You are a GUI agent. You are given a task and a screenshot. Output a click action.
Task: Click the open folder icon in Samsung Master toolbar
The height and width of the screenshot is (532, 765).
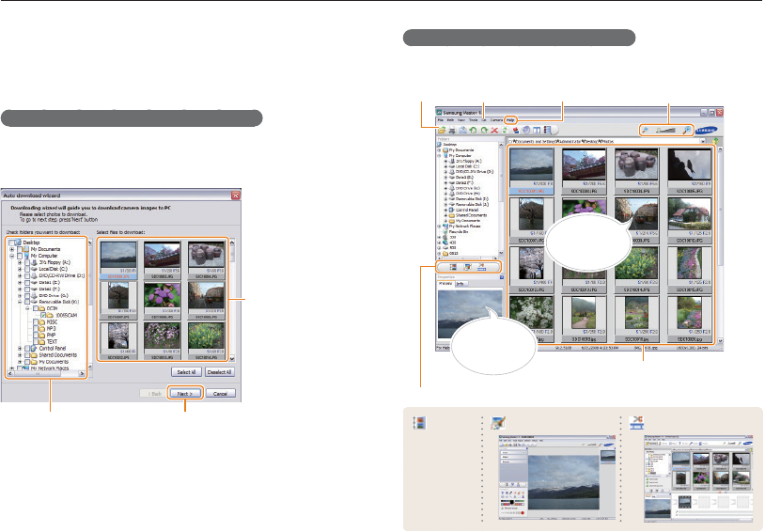[x=442, y=131]
